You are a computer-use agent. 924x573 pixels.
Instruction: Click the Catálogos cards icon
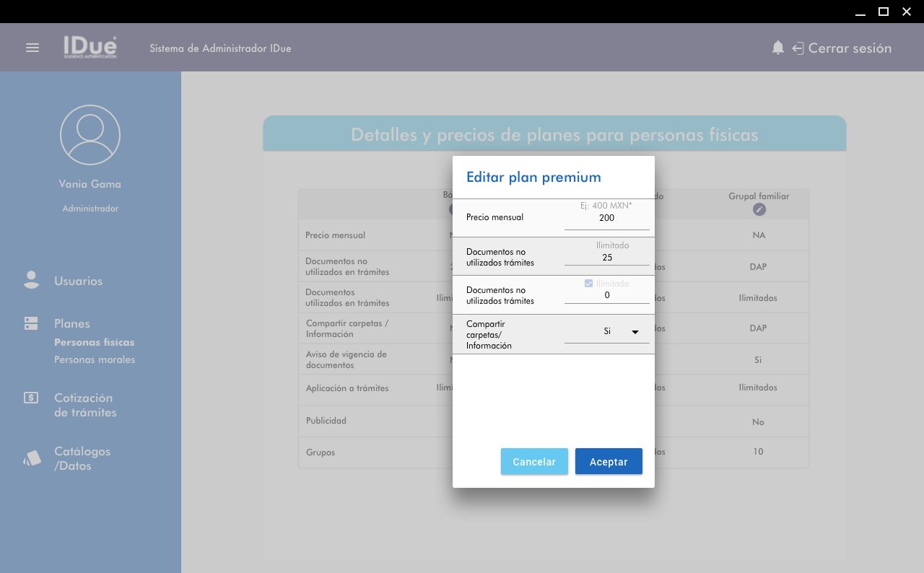click(x=32, y=458)
